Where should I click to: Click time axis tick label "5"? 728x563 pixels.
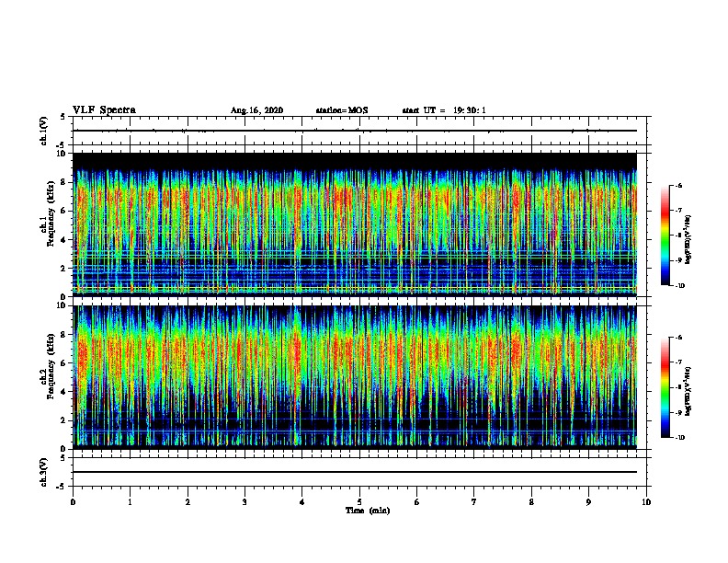(x=359, y=502)
